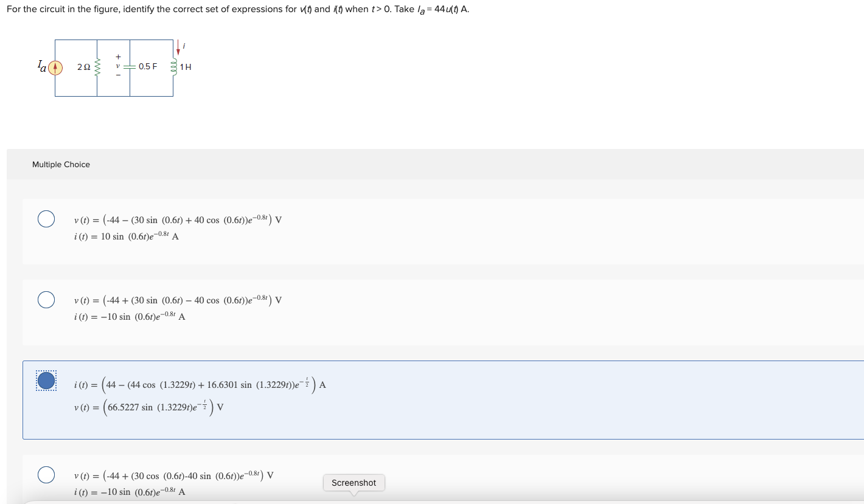Select radio button for i(t) = 10 sin option
The image size is (864, 504).
(x=46, y=219)
